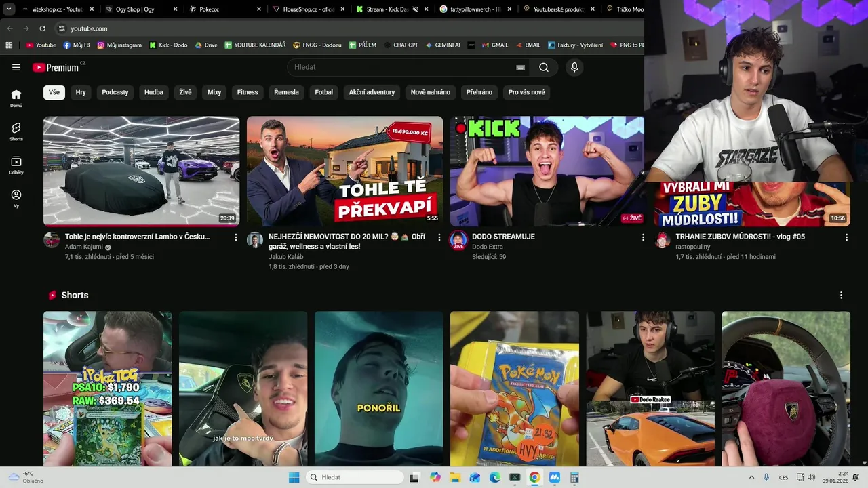The width and height of the screenshot is (868, 488).
Task: Open options for TRHANIE ZUBOV video
Action: [846, 237]
